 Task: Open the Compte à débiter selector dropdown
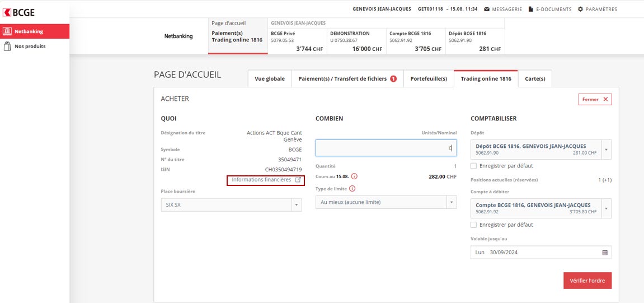(x=541, y=208)
